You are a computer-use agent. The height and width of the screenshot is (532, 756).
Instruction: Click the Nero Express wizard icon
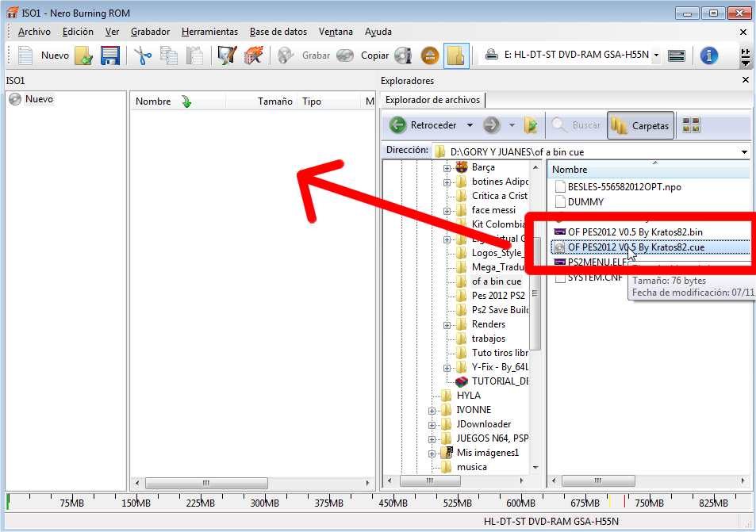[x=227, y=55]
